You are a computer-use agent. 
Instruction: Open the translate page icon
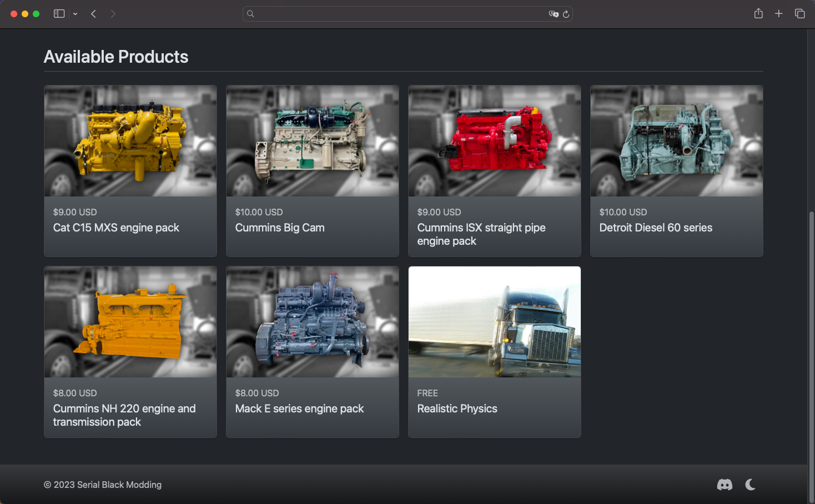(x=554, y=14)
